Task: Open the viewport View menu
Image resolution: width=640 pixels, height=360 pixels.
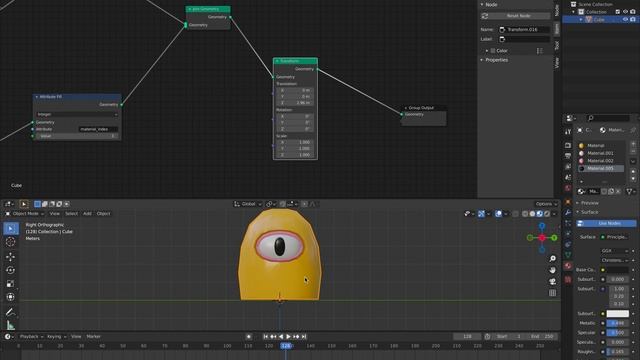Action: pyautogui.click(x=54, y=213)
